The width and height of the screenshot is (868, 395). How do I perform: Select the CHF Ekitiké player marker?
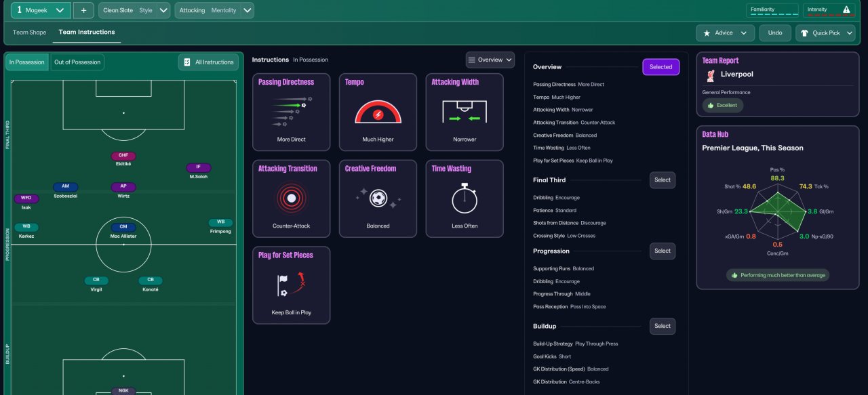point(123,159)
